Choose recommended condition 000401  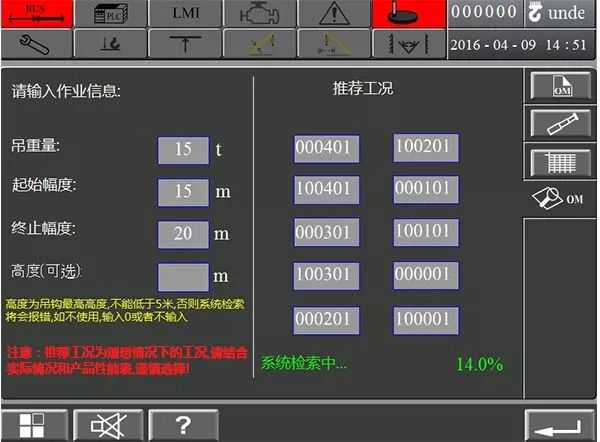[x=326, y=148]
